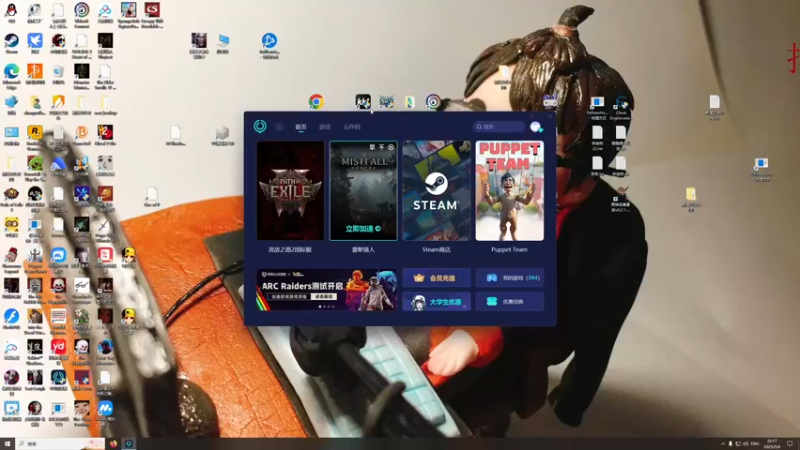Select the first carousel dot under ARC banner
Screen dimensions: 800x450
click(320, 307)
